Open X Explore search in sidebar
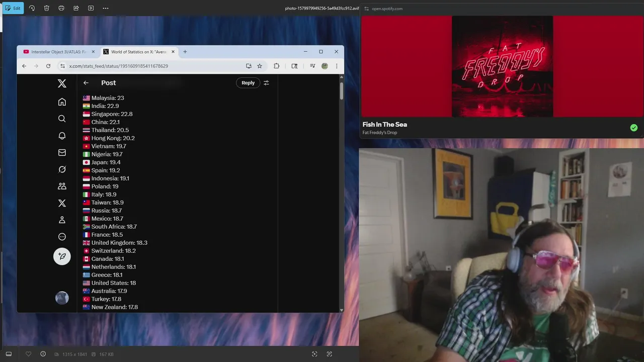 (x=62, y=119)
